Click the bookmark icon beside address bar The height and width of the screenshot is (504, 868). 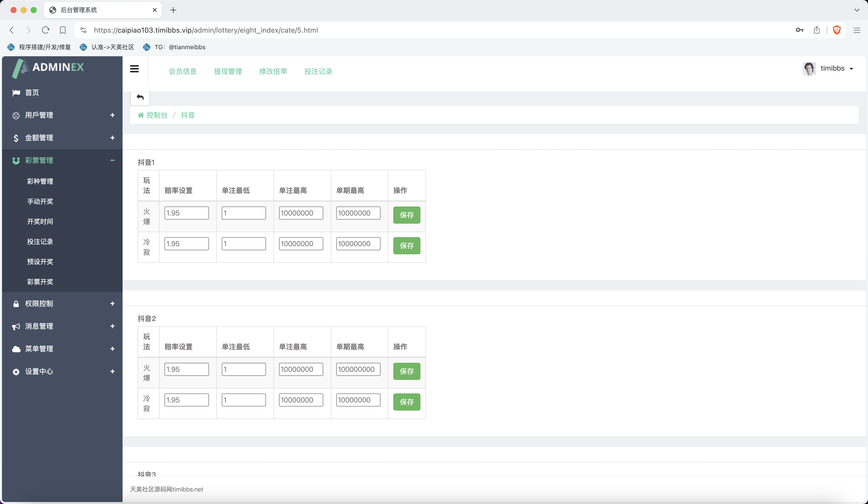point(63,30)
